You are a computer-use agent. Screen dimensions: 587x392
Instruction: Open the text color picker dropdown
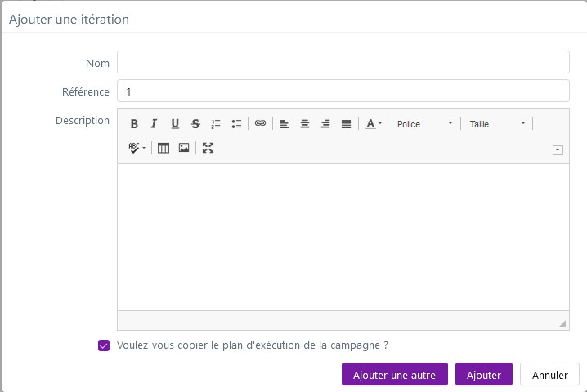[x=374, y=124]
